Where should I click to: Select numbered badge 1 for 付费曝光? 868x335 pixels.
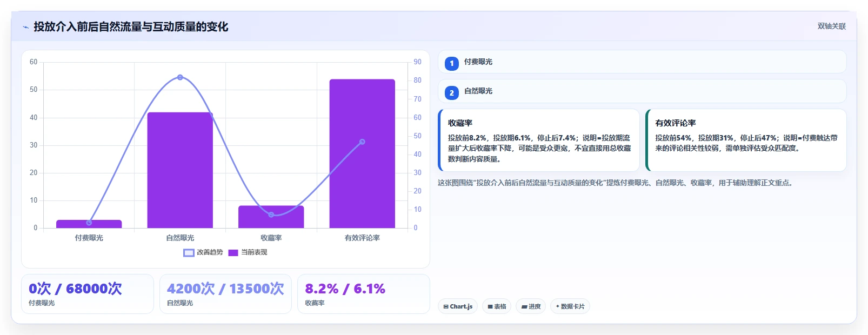coord(452,63)
